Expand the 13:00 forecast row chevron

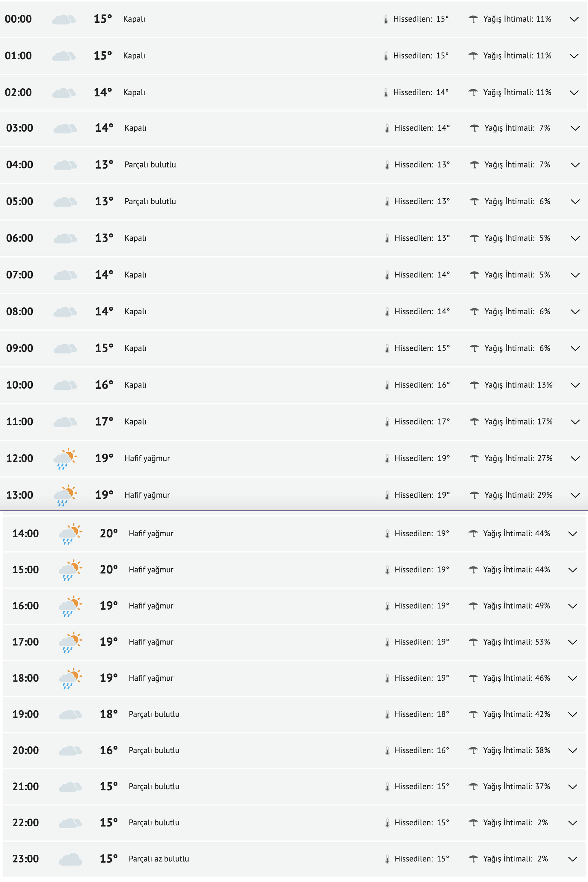pyautogui.click(x=575, y=495)
